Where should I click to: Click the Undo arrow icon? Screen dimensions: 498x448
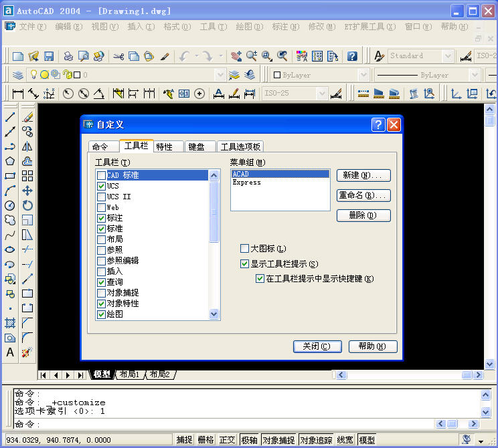click(x=184, y=56)
